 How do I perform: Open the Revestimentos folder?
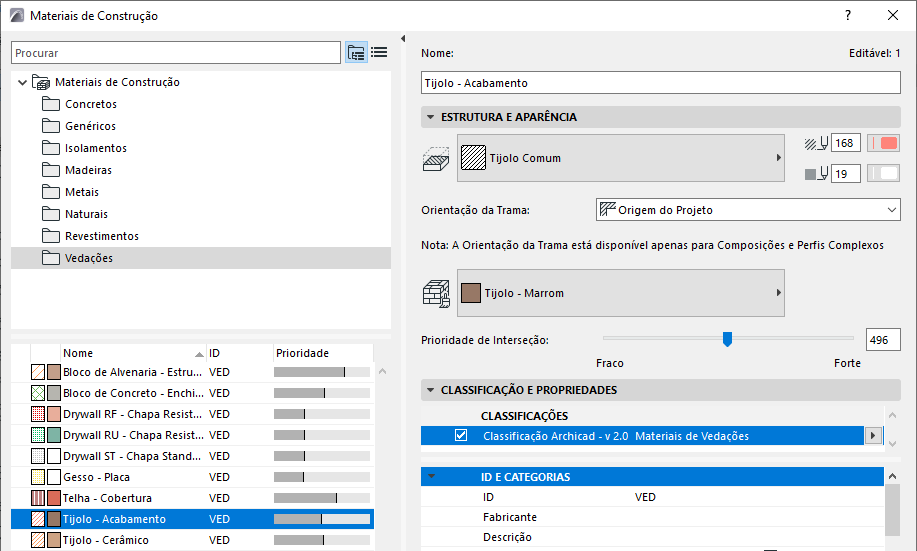[x=91, y=236]
